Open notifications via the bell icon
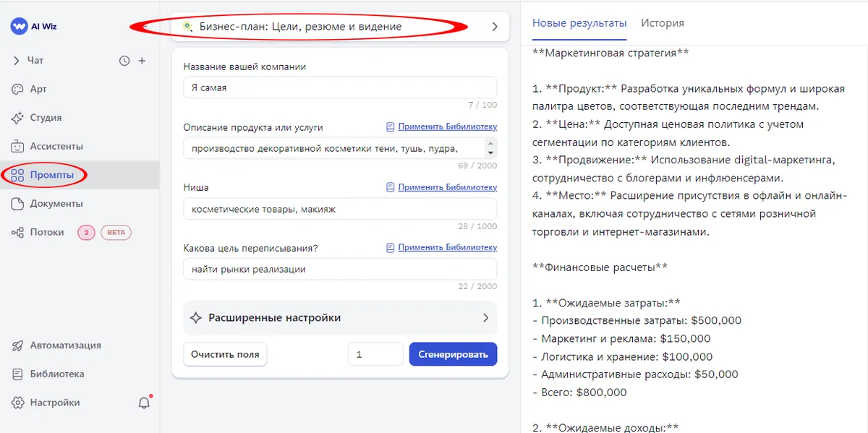Screen dimensions: 868x433 pos(143,402)
